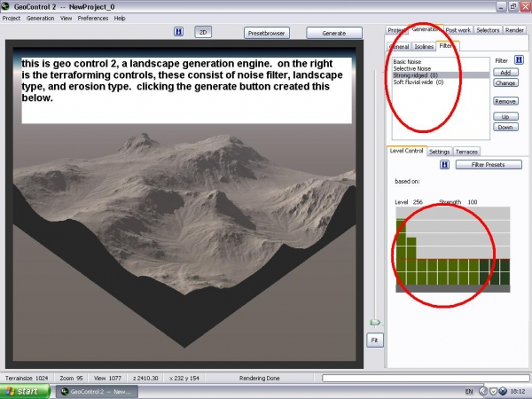This screenshot has height=399, width=532.
Task: Click the progress bar in status bar
Action: [x=426, y=378]
